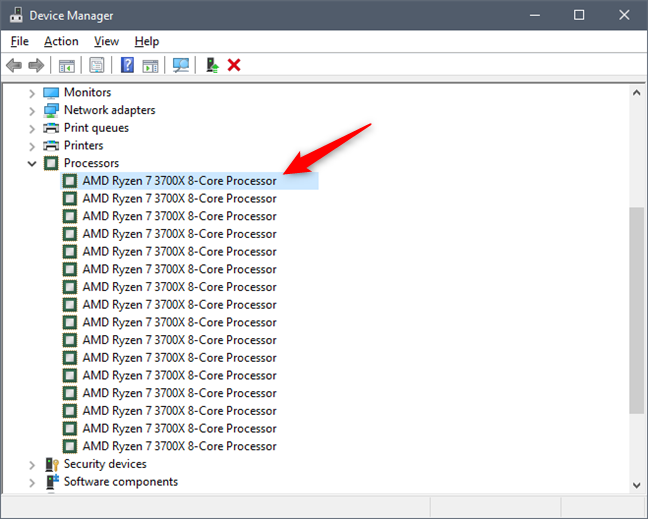Click the vertical scrollbar thumb
This screenshot has height=519, width=648.
click(x=636, y=310)
